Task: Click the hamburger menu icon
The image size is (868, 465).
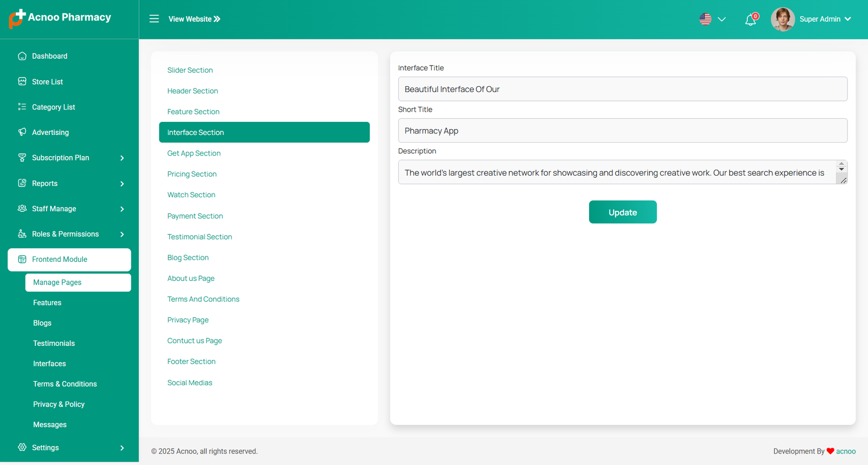Action: click(154, 19)
